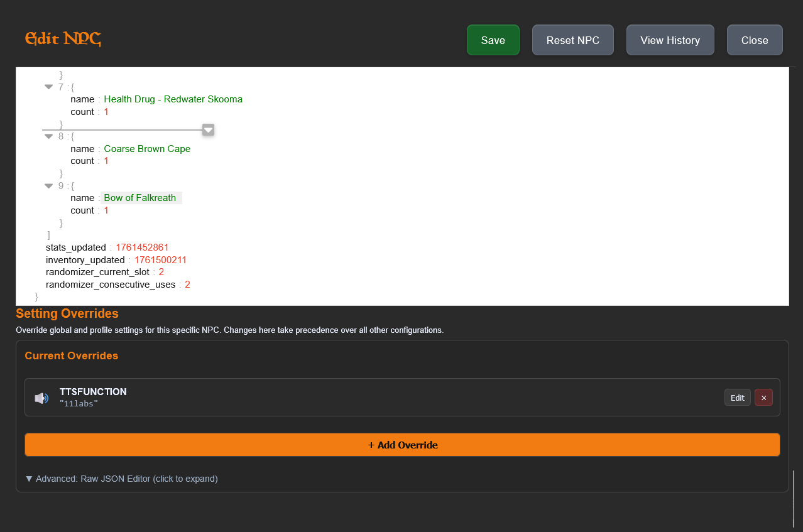Click the Health Drug - Redwater Skooma value
This screenshot has width=803, height=532.
coord(173,99)
